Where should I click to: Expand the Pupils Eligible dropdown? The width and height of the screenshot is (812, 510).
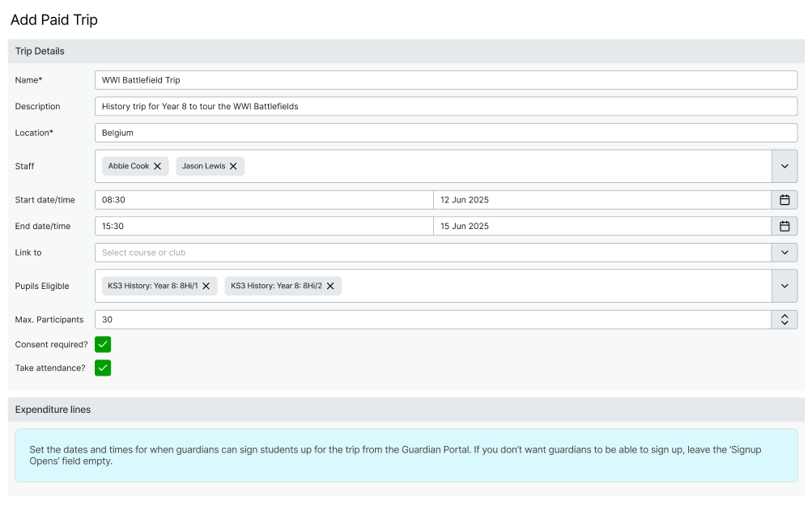coord(784,286)
